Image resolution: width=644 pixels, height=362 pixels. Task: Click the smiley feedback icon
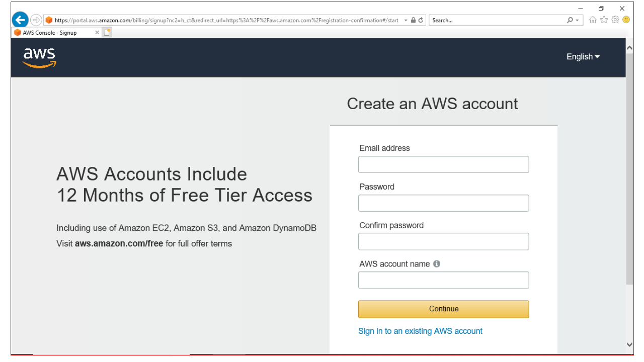click(x=626, y=20)
